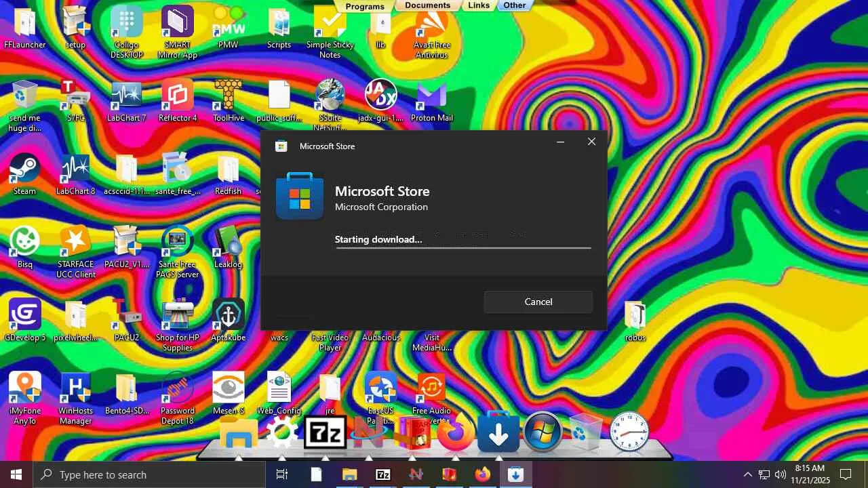Select the Recycle Bin on the desktop

coord(25,106)
